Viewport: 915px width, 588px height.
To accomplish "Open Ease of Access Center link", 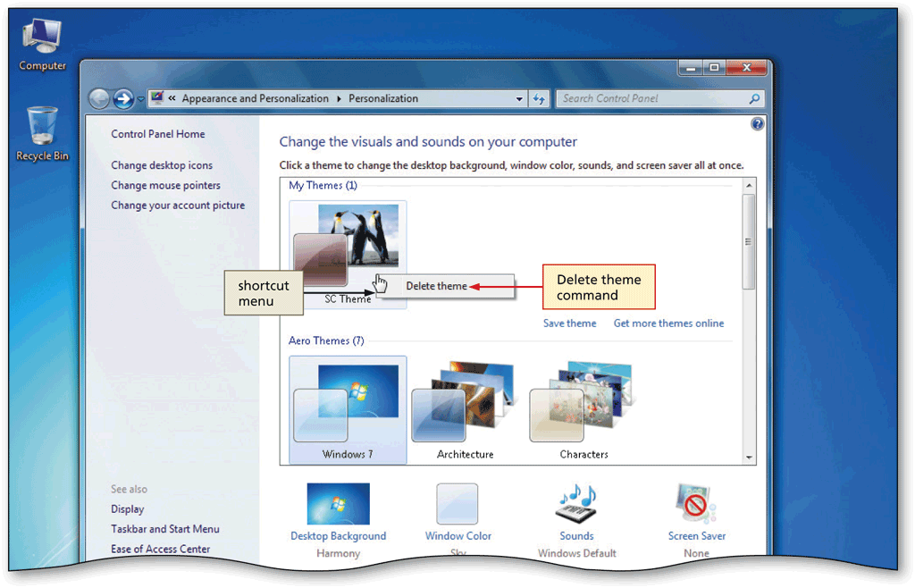I will pos(161,549).
